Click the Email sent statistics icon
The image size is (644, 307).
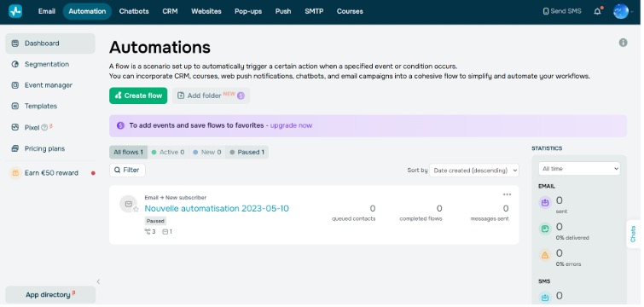(x=545, y=203)
